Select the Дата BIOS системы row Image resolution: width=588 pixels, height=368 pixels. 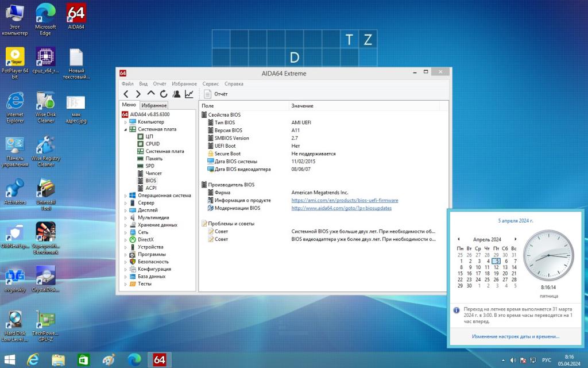coord(323,162)
